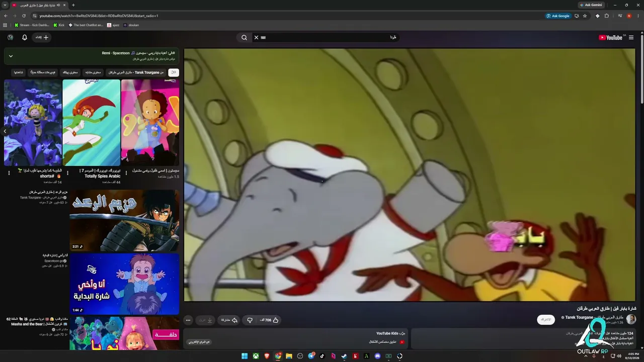
Task: Select the 'From Tarek Tourgane' filter chip
Action: point(136,72)
